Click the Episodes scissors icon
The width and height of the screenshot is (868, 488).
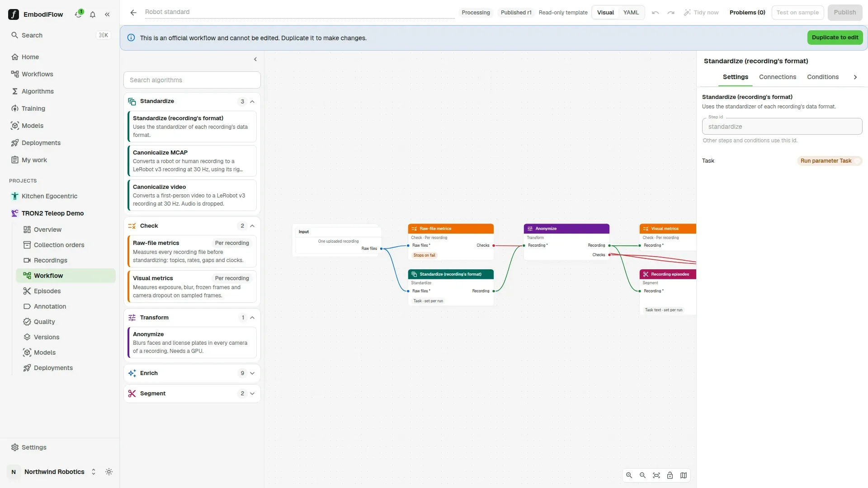(27, 291)
